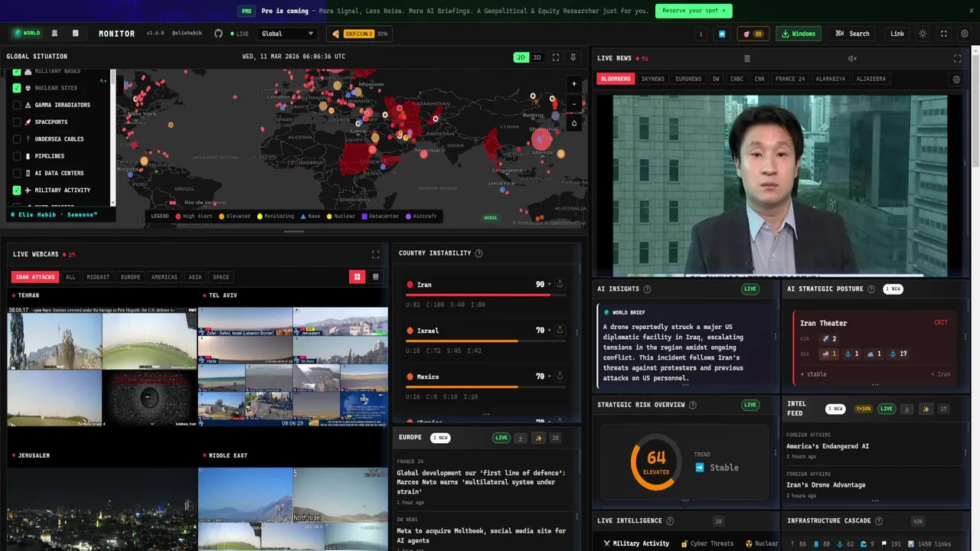Enable Gamma Irradiators layer
The width and height of the screenshot is (980, 551).
tap(17, 105)
